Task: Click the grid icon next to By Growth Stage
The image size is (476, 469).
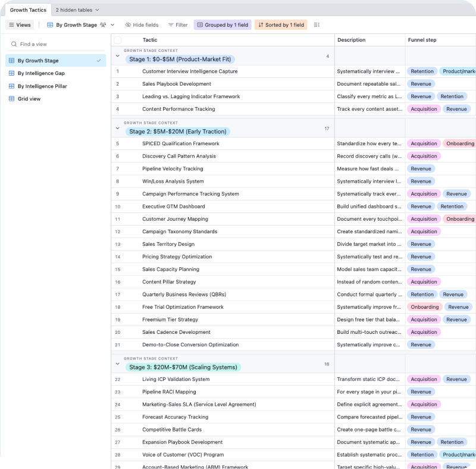Action: point(50,25)
